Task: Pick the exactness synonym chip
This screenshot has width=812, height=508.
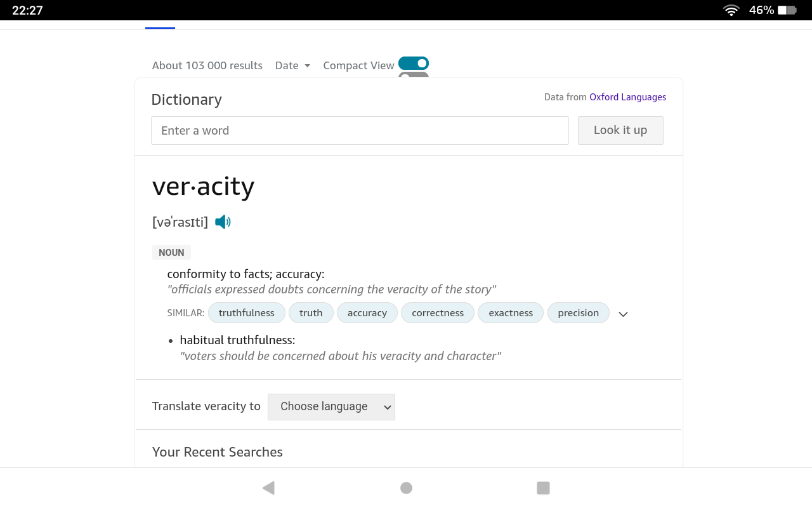Action: pyautogui.click(x=510, y=313)
